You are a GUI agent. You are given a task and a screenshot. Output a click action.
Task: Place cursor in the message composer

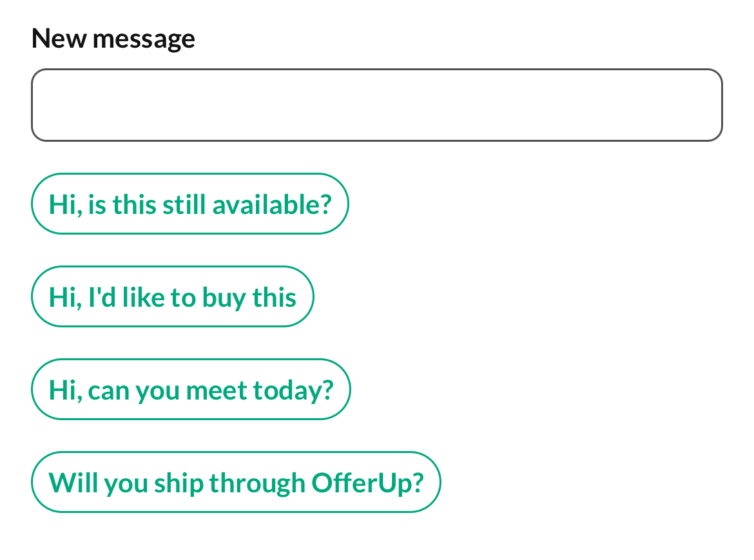(x=376, y=105)
